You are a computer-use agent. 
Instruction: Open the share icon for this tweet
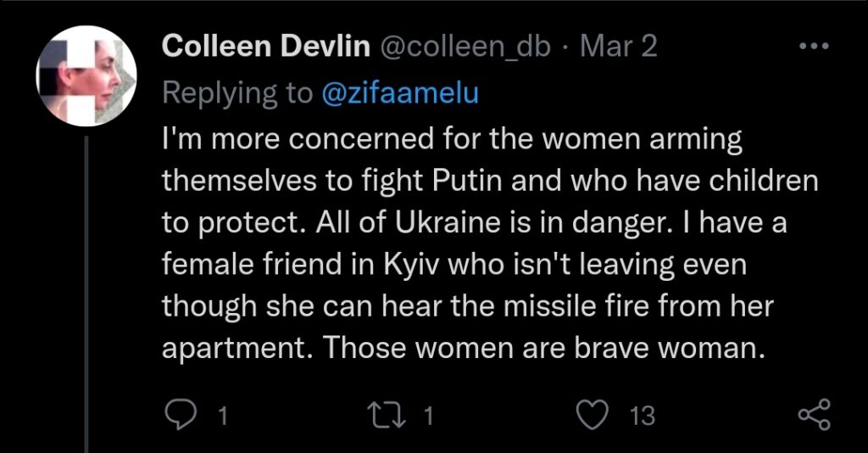click(814, 415)
